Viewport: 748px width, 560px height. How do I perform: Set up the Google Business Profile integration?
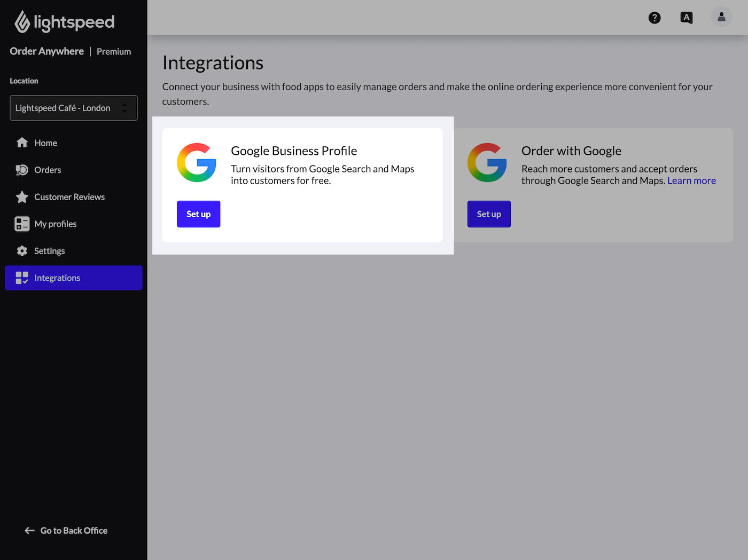198,214
